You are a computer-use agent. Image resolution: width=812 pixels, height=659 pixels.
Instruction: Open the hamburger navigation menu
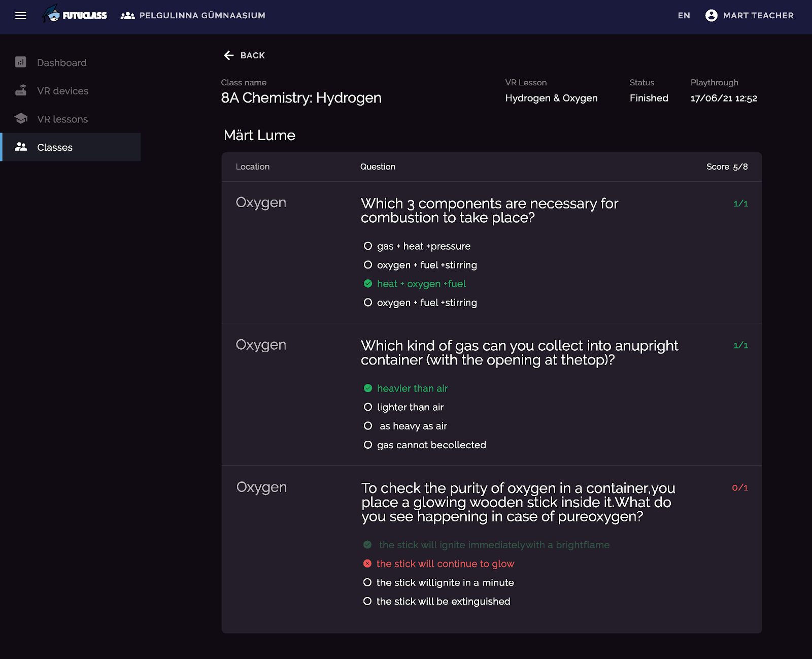point(21,15)
